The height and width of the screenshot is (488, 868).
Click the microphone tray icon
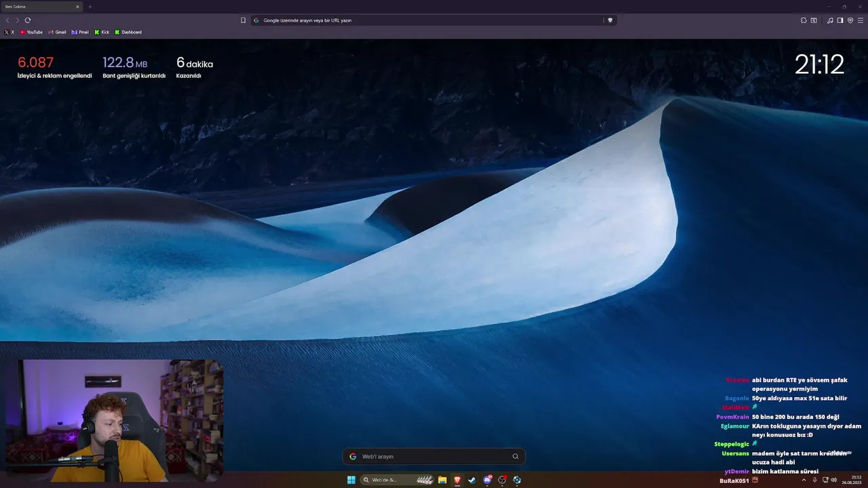814,480
